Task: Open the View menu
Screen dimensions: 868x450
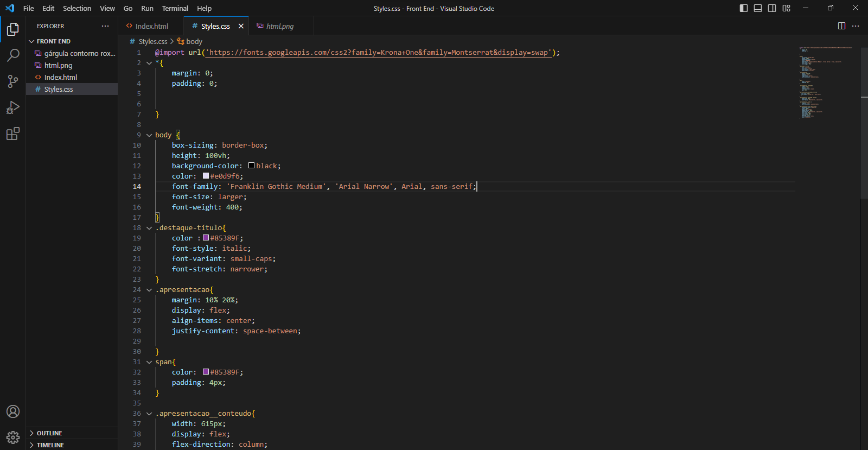Action: (107, 8)
